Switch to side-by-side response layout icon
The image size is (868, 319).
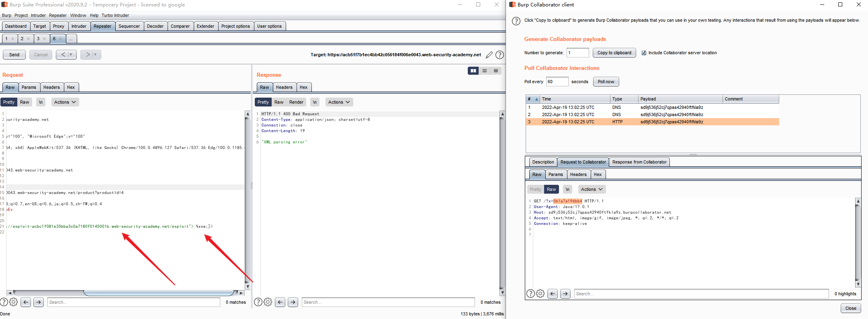(473, 71)
